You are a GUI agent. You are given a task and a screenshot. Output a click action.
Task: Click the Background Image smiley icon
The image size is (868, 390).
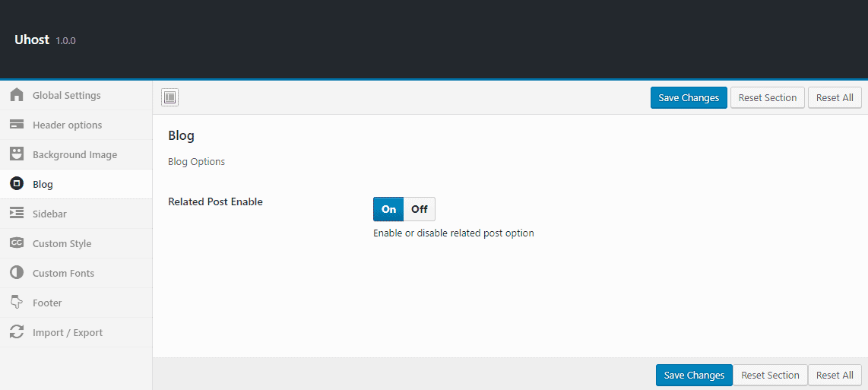(17, 154)
